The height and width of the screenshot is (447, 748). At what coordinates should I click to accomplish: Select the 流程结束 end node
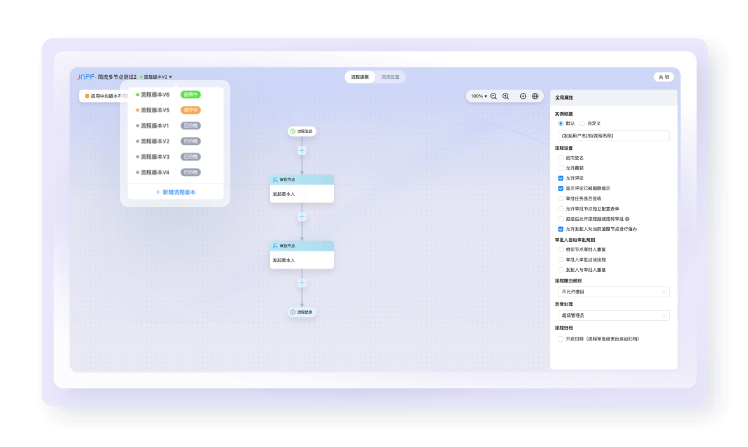pyautogui.click(x=302, y=312)
